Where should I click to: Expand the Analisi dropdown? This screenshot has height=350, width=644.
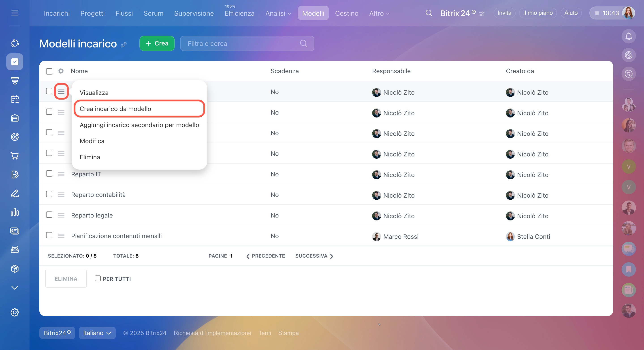[278, 13]
